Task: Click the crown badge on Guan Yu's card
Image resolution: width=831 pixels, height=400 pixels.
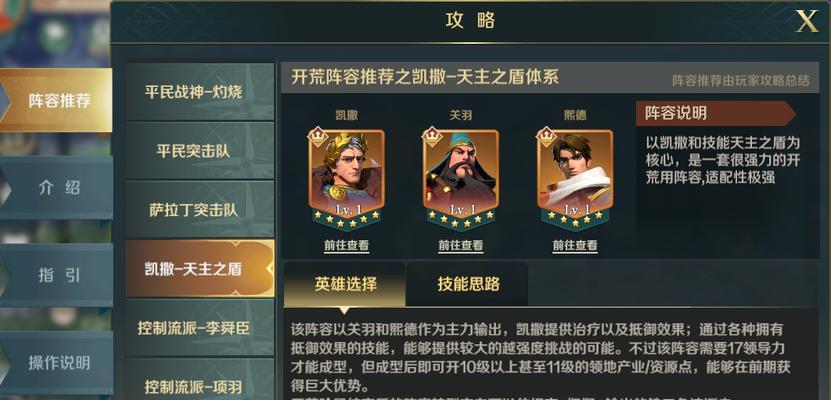Action: 432,137
